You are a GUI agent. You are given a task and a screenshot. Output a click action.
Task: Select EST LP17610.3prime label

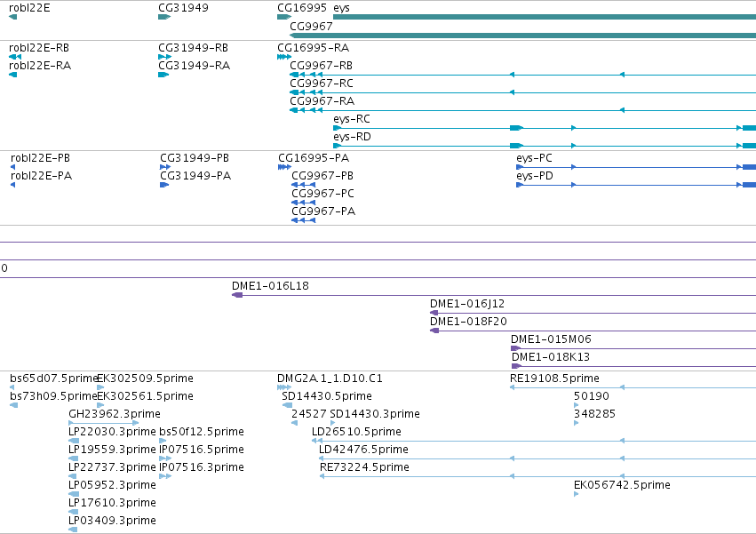112,504
